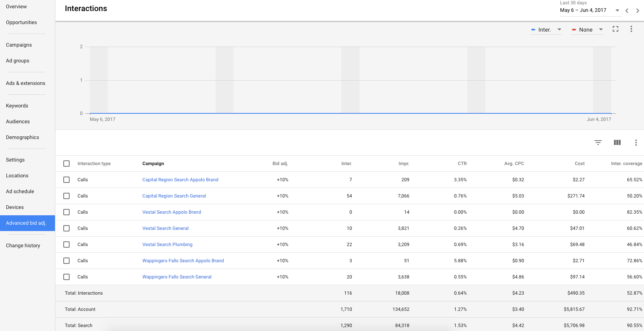644x331 pixels.
Task: Open Keywords in the side menu
Action: tap(17, 106)
